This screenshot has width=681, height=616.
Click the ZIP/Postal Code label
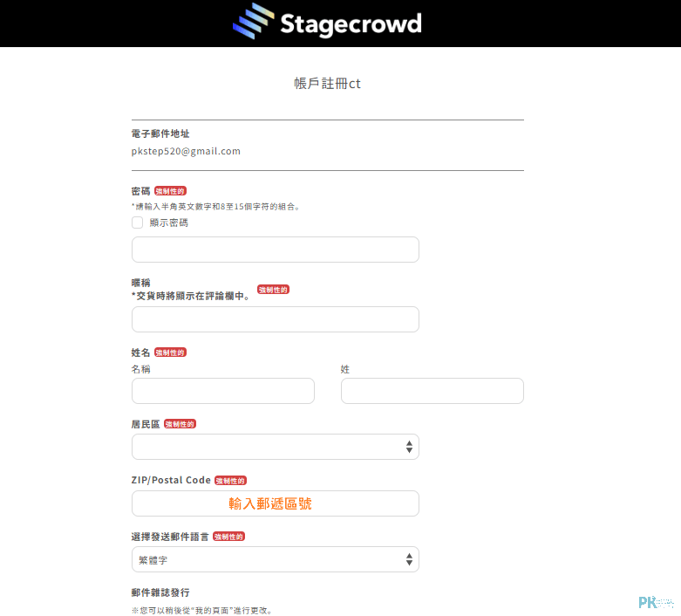[x=171, y=480]
